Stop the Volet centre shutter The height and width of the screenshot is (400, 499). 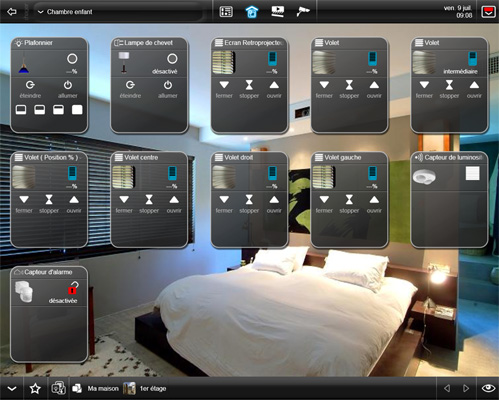(149, 204)
